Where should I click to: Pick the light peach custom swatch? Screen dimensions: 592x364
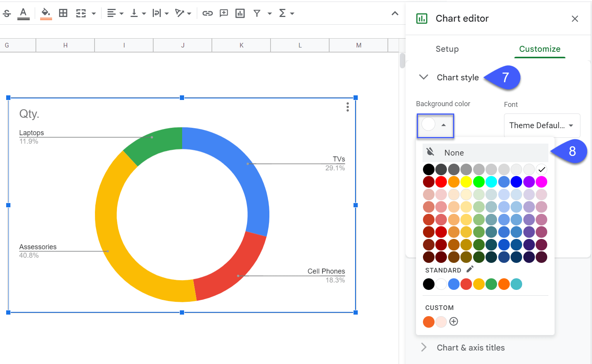click(441, 322)
